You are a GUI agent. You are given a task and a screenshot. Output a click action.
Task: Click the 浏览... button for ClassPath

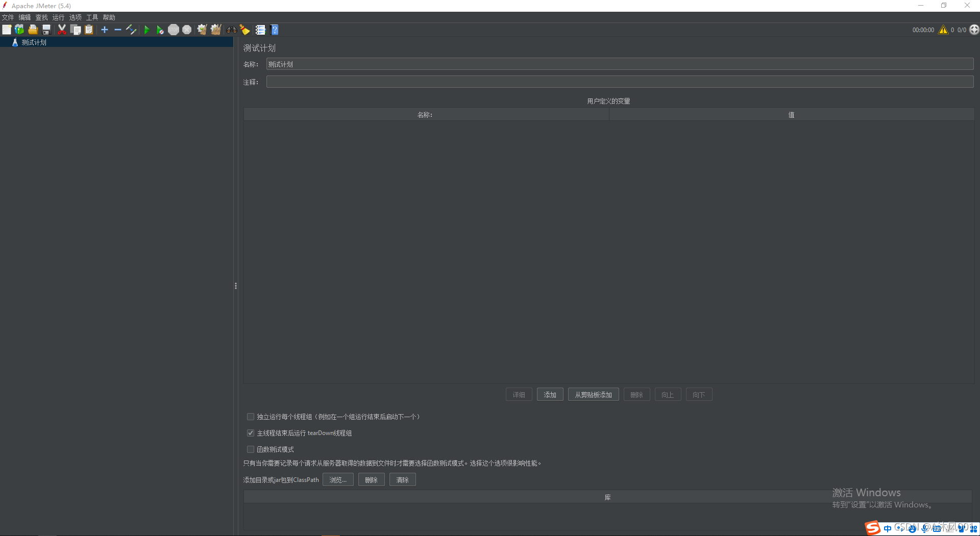point(338,480)
